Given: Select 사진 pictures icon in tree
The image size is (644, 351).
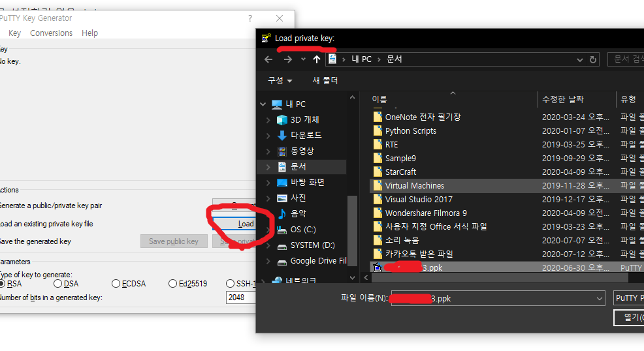Looking at the screenshot, I should (282, 198).
